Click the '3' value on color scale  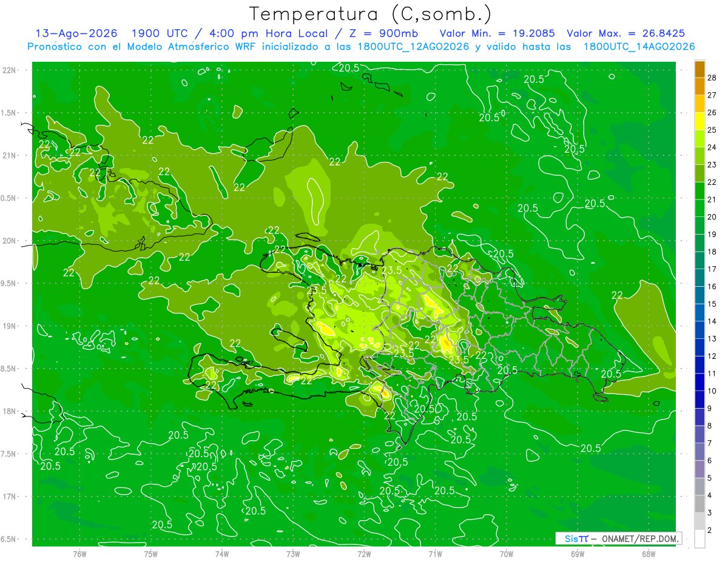(710, 513)
